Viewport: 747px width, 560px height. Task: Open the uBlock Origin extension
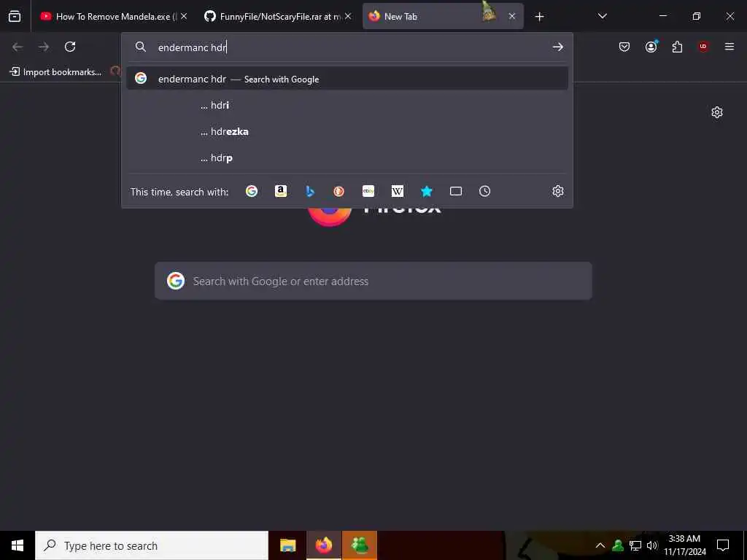point(703,47)
